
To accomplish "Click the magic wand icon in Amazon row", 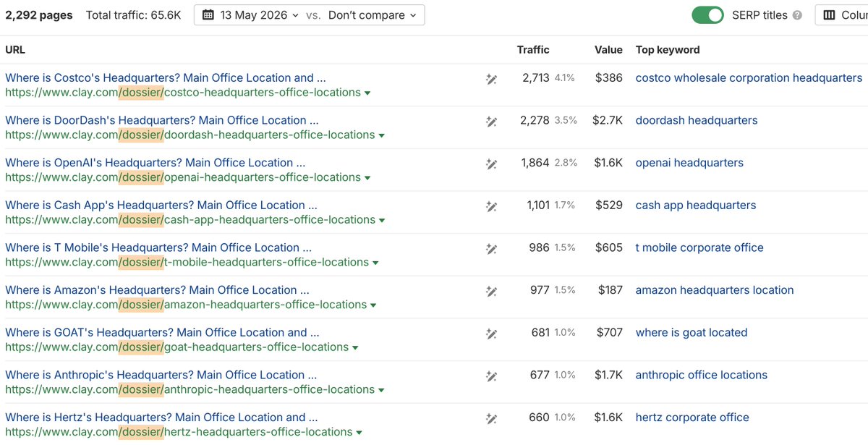I will point(491,292).
